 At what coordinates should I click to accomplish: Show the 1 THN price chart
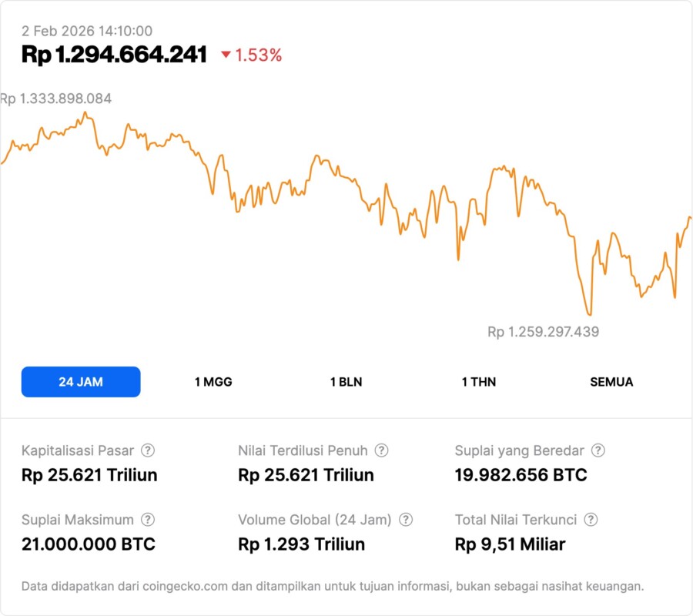pos(479,382)
